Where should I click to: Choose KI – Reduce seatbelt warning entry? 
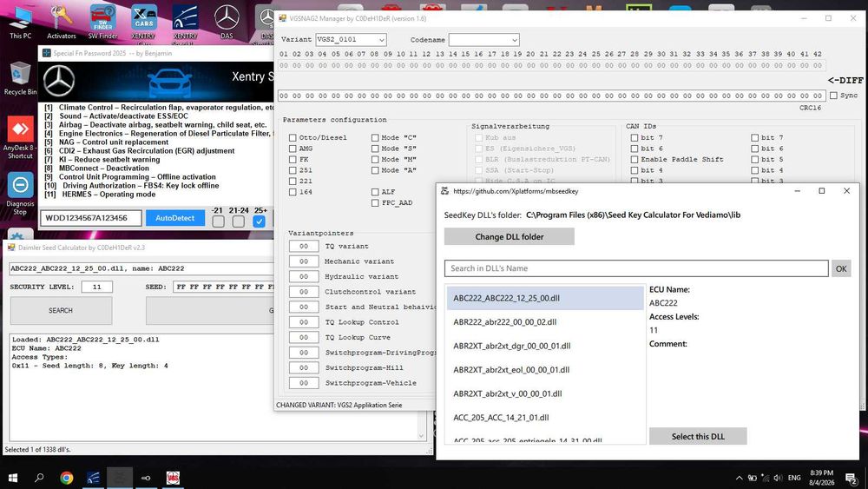[102, 160]
